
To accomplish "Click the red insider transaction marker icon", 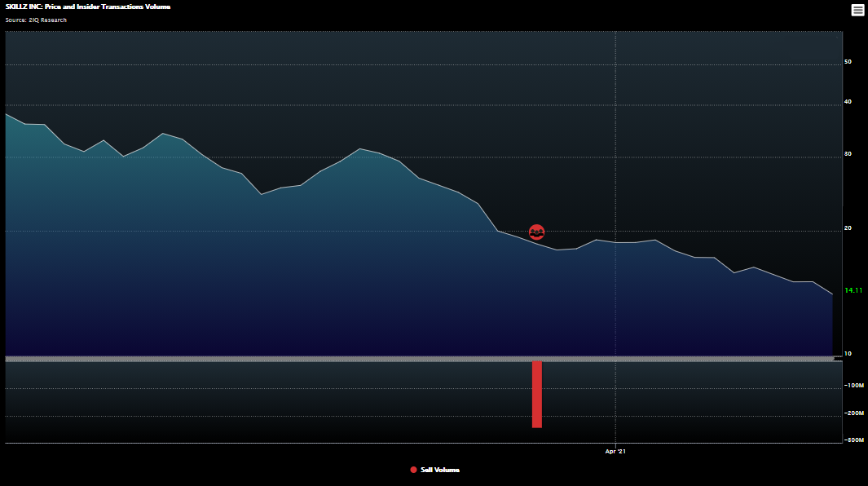I will tap(536, 232).
